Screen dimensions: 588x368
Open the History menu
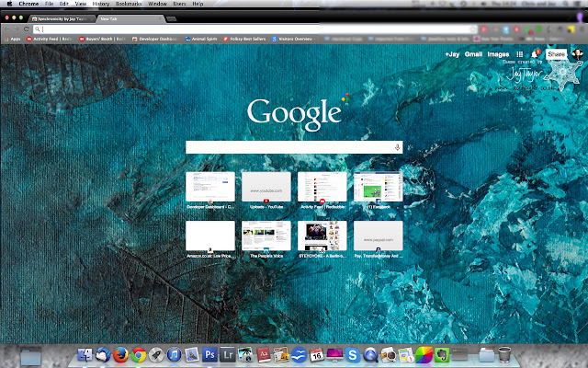coord(101,4)
